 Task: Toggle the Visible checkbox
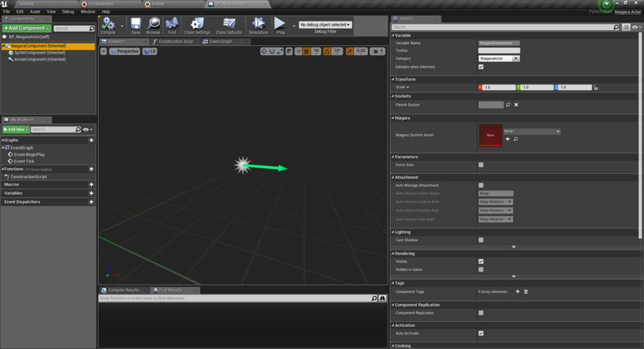pos(481,262)
